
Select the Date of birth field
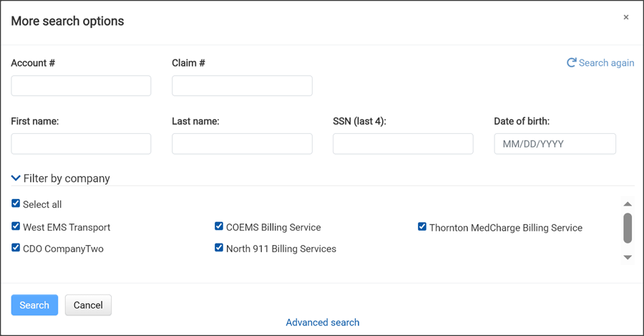pyautogui.click(x=555, y=144)
